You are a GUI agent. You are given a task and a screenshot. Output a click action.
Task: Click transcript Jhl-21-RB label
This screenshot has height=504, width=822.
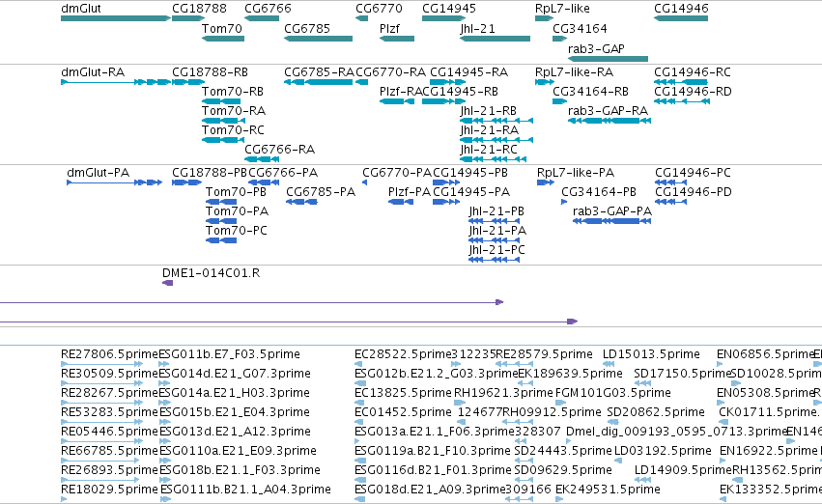pos(488,111)
